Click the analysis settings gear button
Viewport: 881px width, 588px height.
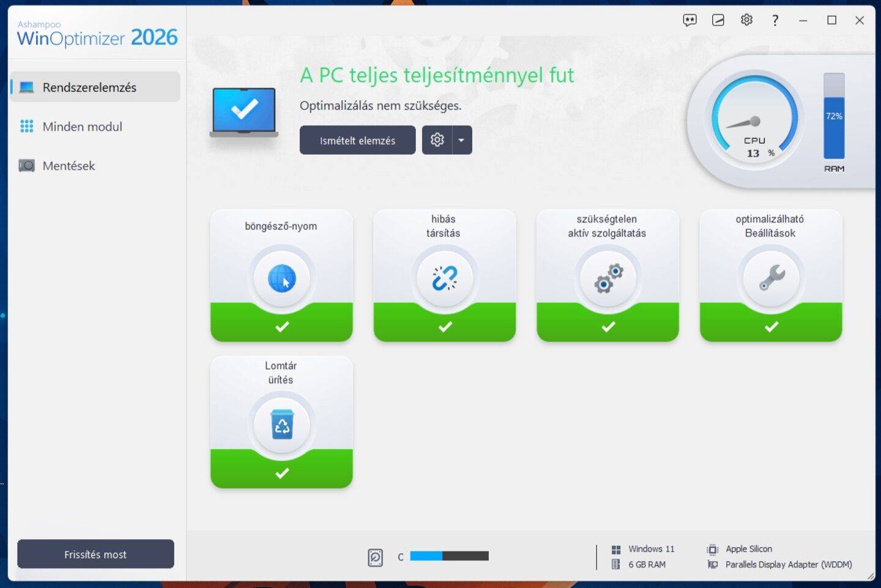(x=437, y=140)
